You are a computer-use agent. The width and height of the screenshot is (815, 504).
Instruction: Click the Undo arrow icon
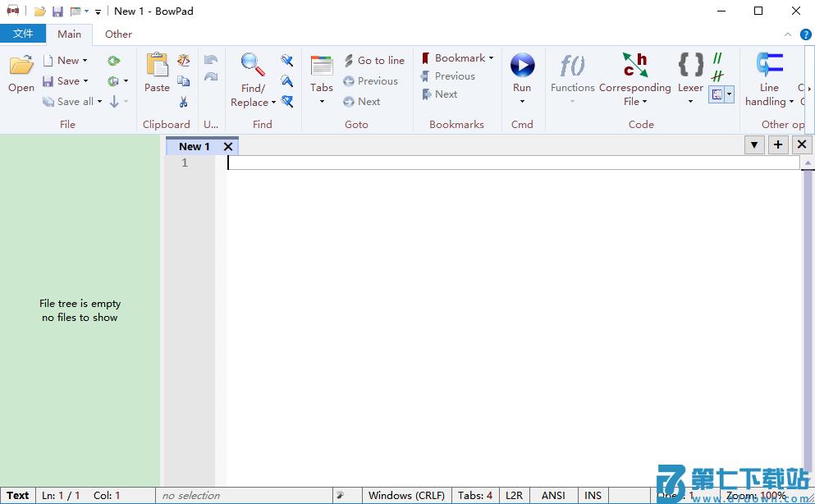[211, 60]
